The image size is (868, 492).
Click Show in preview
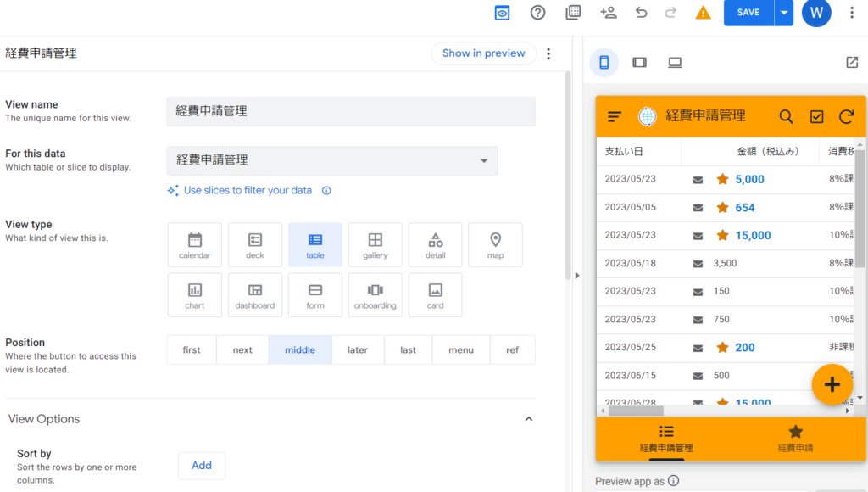click(483, 53)
